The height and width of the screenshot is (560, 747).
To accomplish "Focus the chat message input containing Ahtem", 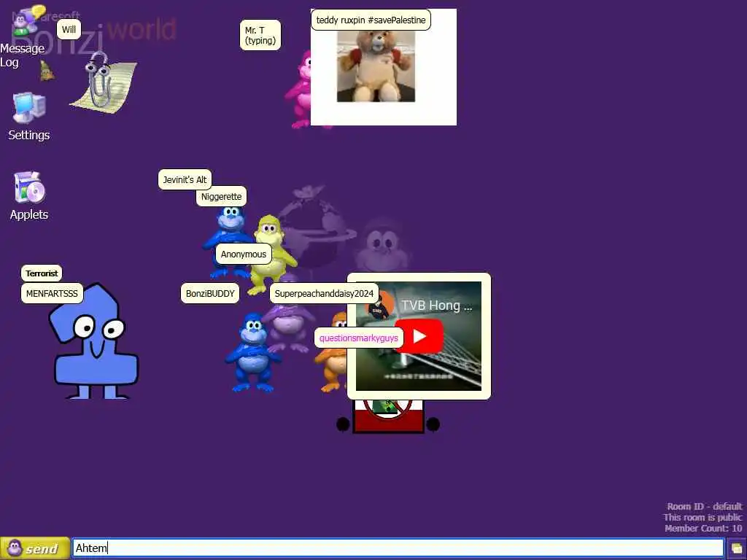I will (398, 548).
